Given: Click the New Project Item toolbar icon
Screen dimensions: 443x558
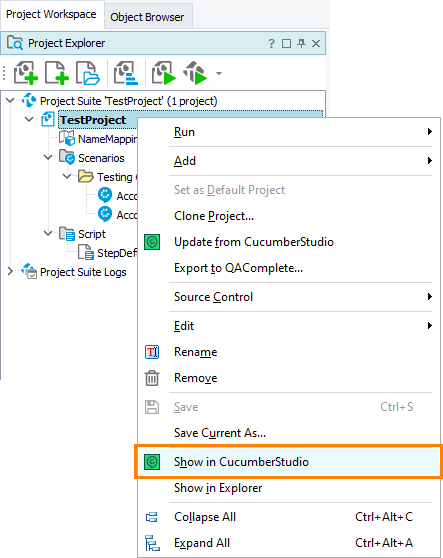Looking at the screenshot, I should point(57,73).
